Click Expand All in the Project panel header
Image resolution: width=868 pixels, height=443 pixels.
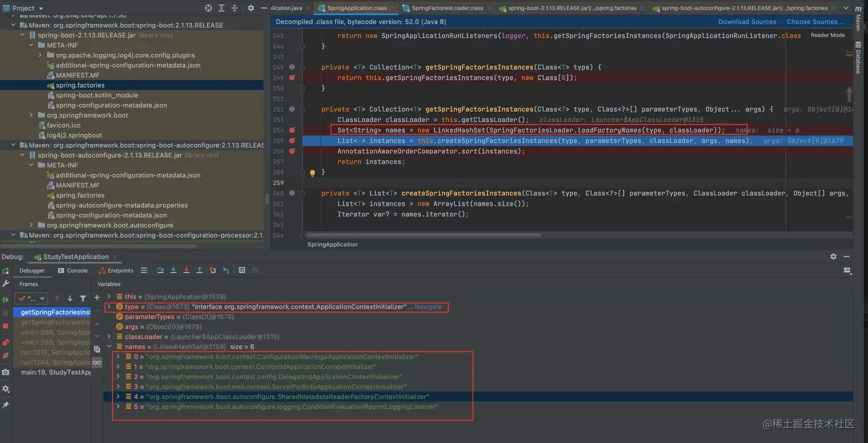222,8
